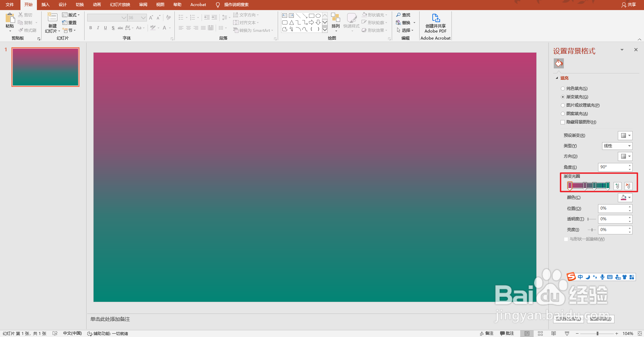The width and height of the screenshot is (644, 337).
Task: Open gradient Type (类型) dropdown showing 线性
Action: click(x=617, y=146)
